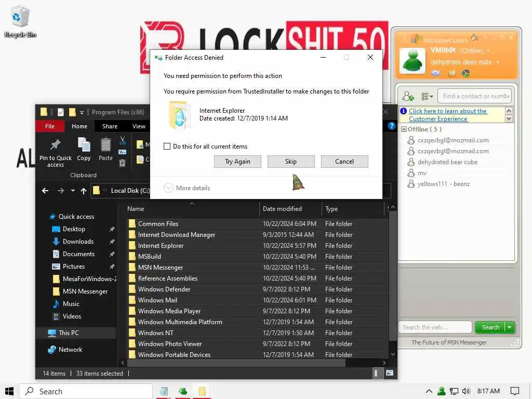Viewport: 532px width, 399px height.
Task: Open the personal message dropdown arrow
Action: 497,62
